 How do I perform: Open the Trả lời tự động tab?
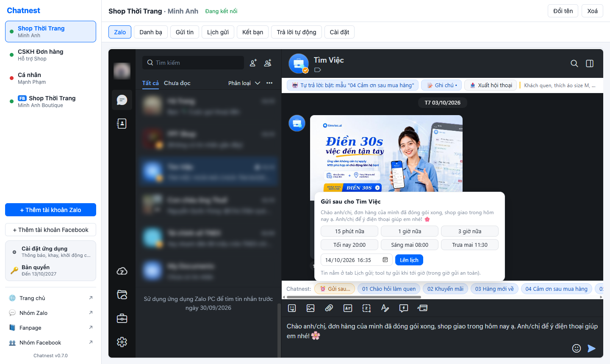click(x=297, y=32)
